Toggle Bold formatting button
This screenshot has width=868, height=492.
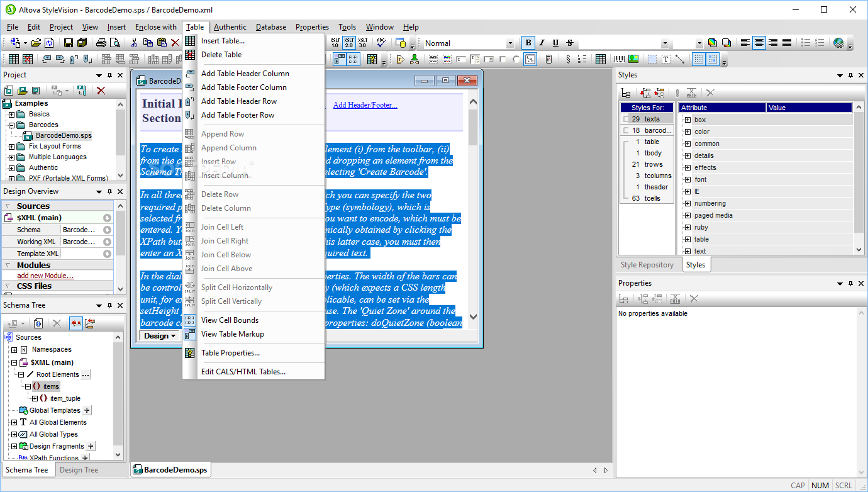528,43
